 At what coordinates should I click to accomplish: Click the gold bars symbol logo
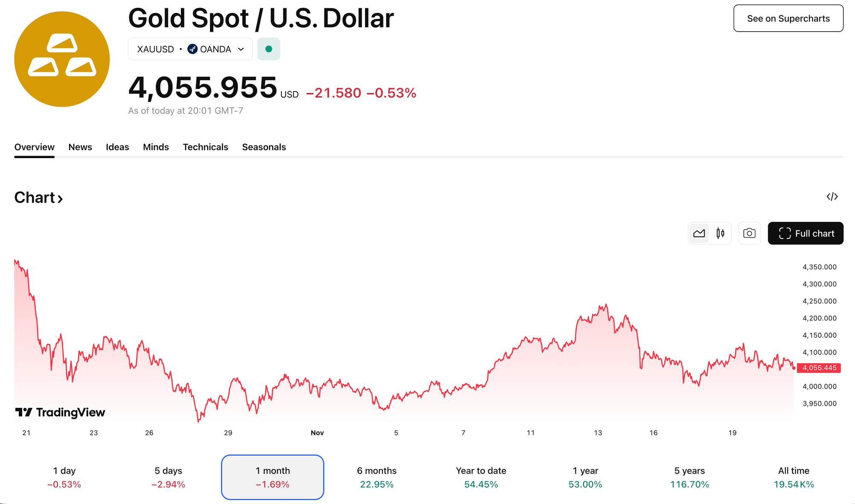(x=62, y=59)
